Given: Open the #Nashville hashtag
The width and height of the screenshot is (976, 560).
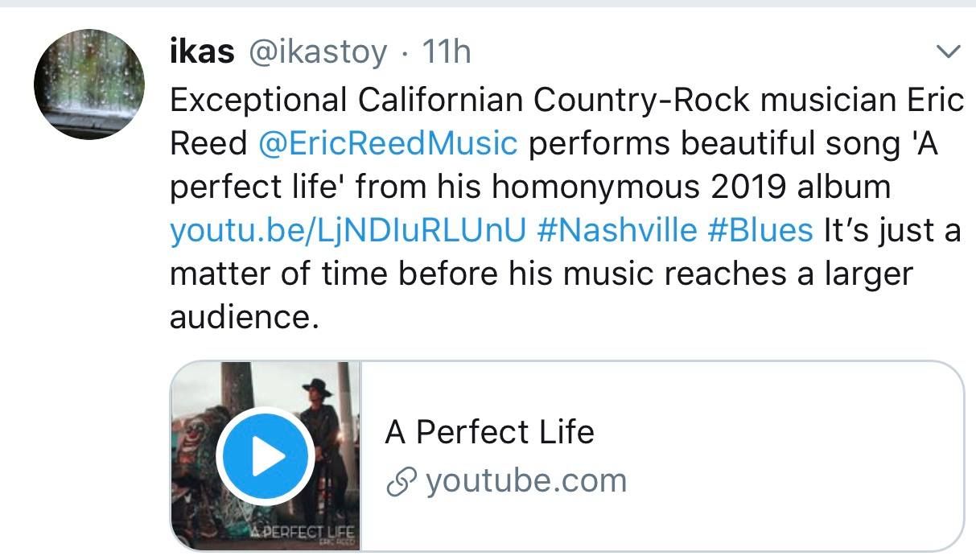Looking at the screenshot, I should pyautogui.click(x=616, y=230).
